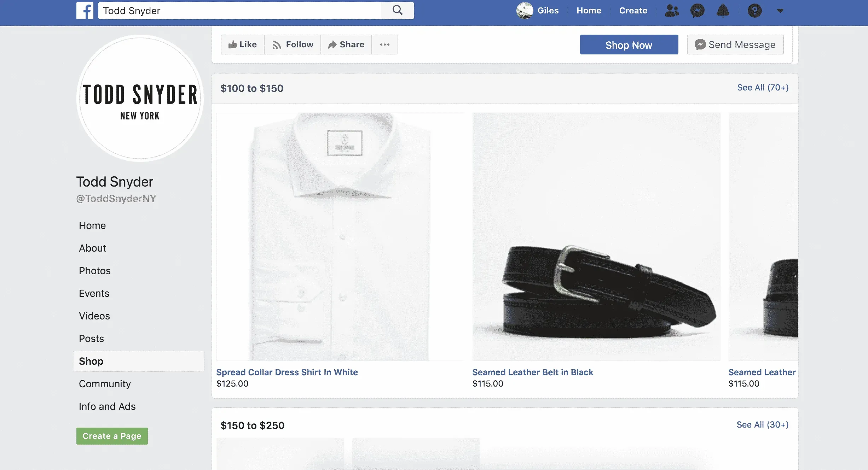Follow the Todd Snyder page
Screen dimensions: 868x470
(292, 45)
